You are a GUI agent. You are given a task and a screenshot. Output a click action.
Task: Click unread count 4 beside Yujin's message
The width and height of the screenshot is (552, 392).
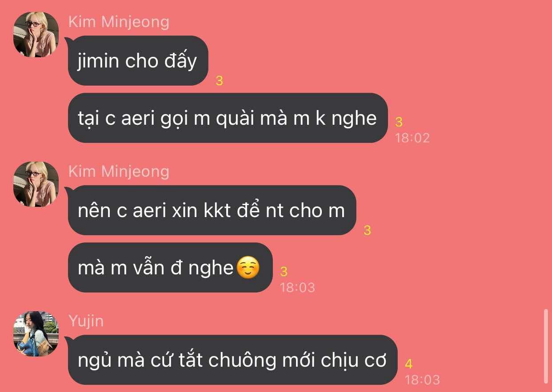409,364
